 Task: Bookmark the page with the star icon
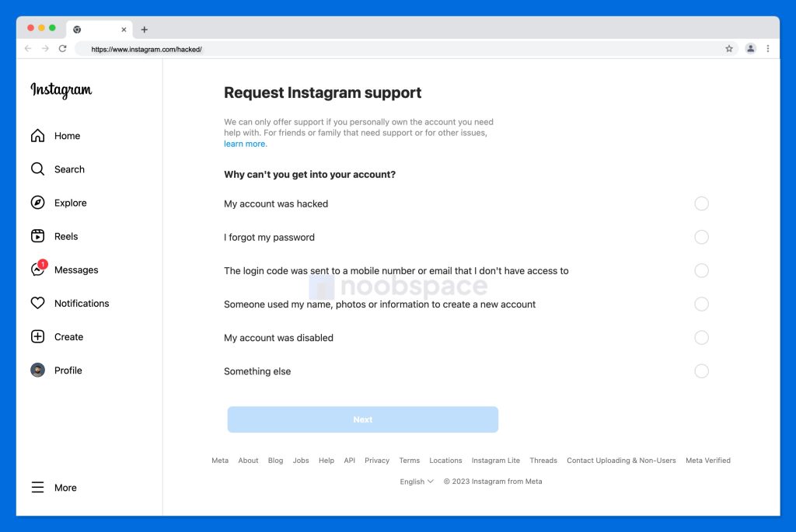[728, 48]
